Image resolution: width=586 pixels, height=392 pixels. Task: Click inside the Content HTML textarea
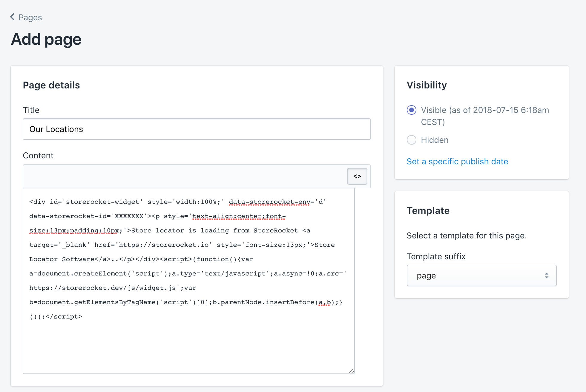tap(189, 281)
